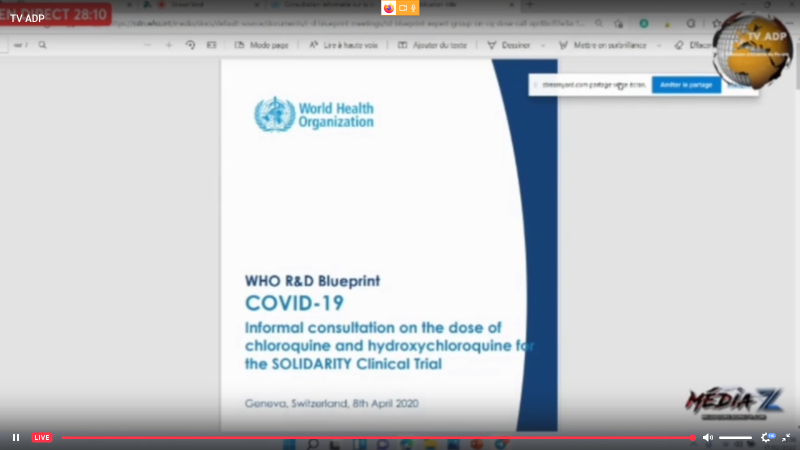Choose Ajouter du texte tool
Viewport: 800px width, 450px height.
coord(432,45)
